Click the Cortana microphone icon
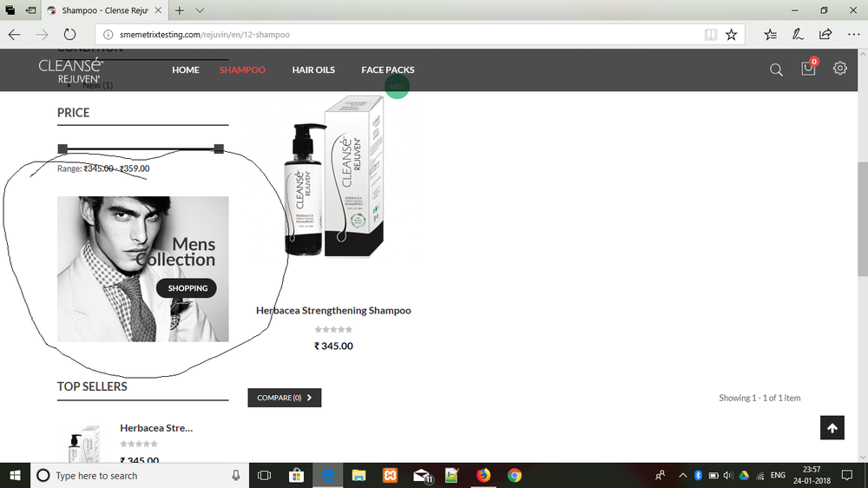Viewport: 868px width, 488px height. (236, 475)
